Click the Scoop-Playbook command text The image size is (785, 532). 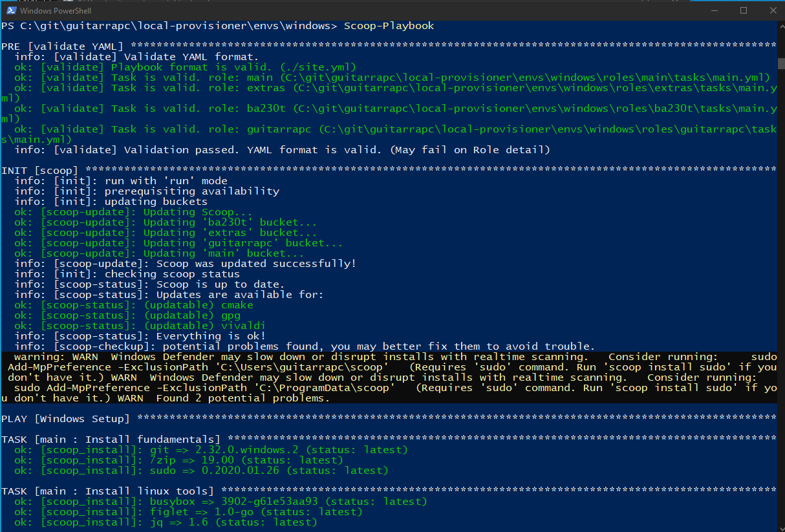(389, 26)
